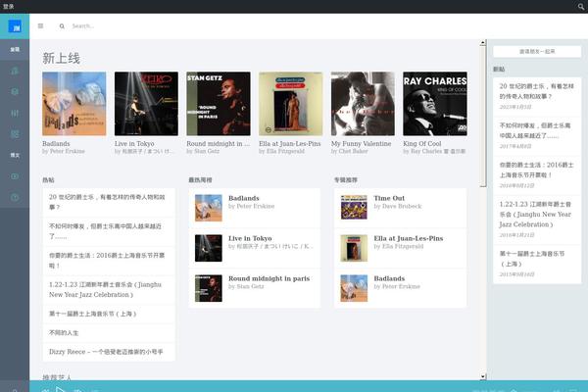Open Ray Charles King Of Cool cover
This screenshot has width=588, height=392.
click(x=435, y=104)
